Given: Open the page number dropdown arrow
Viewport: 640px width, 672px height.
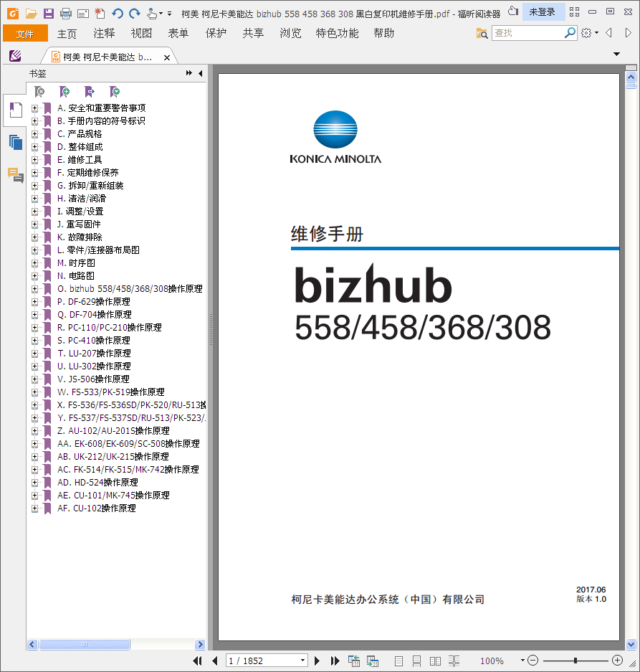Looking at the screenshot, I should pos(303,661).
